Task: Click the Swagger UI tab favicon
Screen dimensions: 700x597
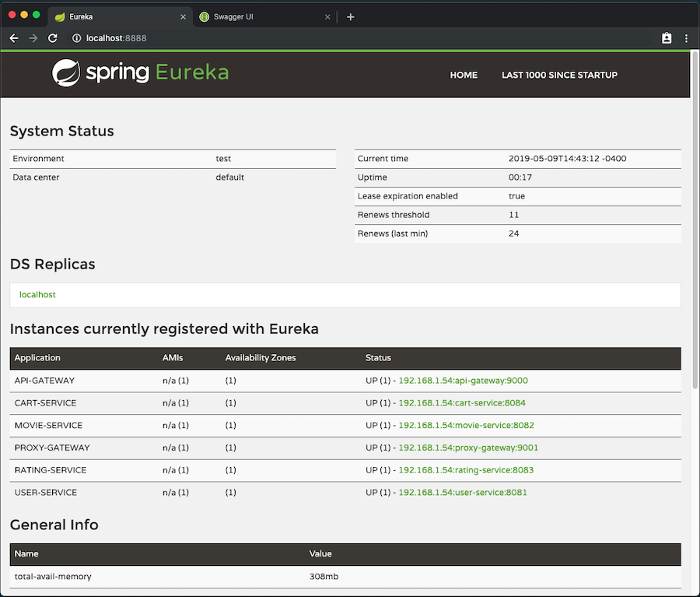Action: tap(204, 17)
